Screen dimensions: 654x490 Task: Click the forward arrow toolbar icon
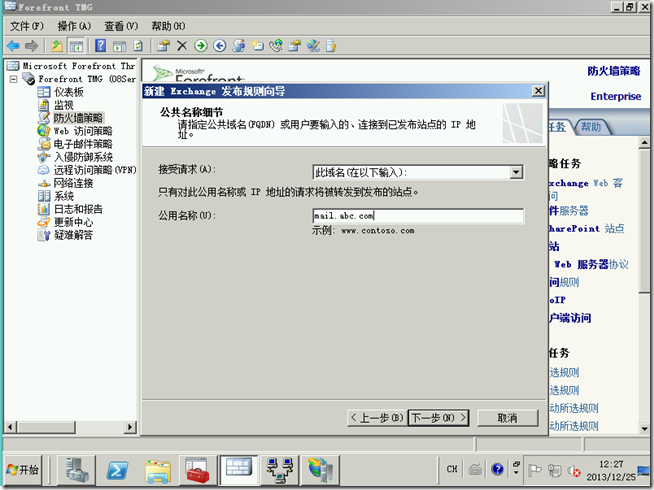pos(32,45)
